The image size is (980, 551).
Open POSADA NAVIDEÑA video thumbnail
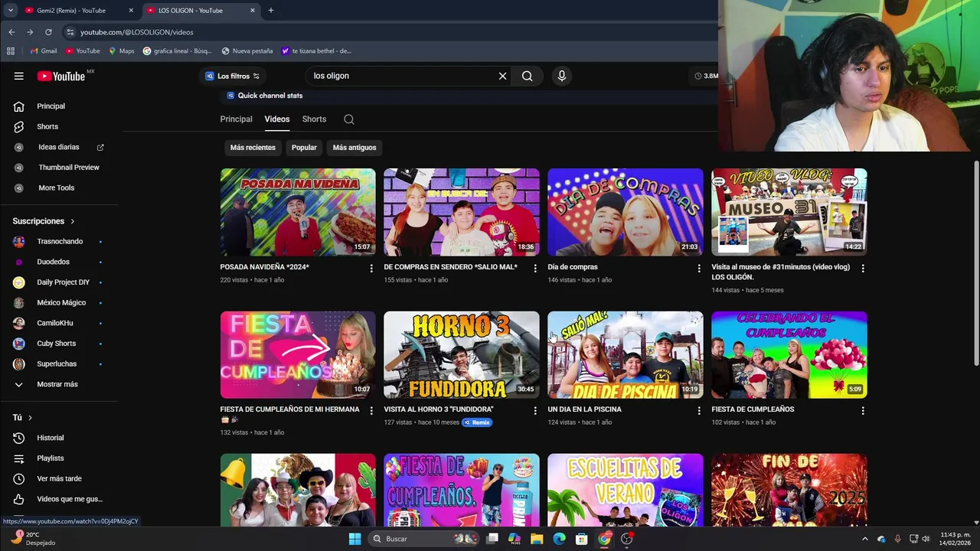coord(298,212)
